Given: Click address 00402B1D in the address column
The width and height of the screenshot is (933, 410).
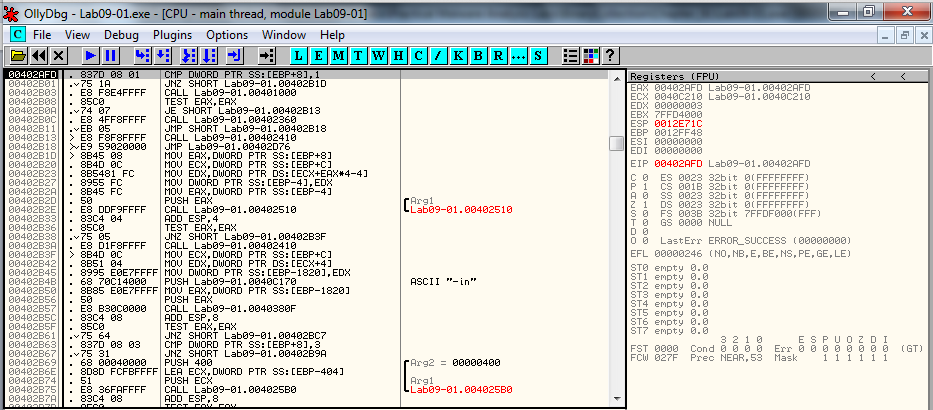Looking at the screenshot, I should point(33,155).
